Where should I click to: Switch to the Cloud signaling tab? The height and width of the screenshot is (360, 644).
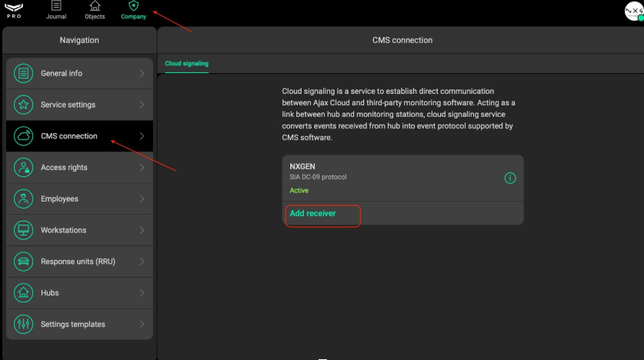pyautogui.click(x=186, y=64)
